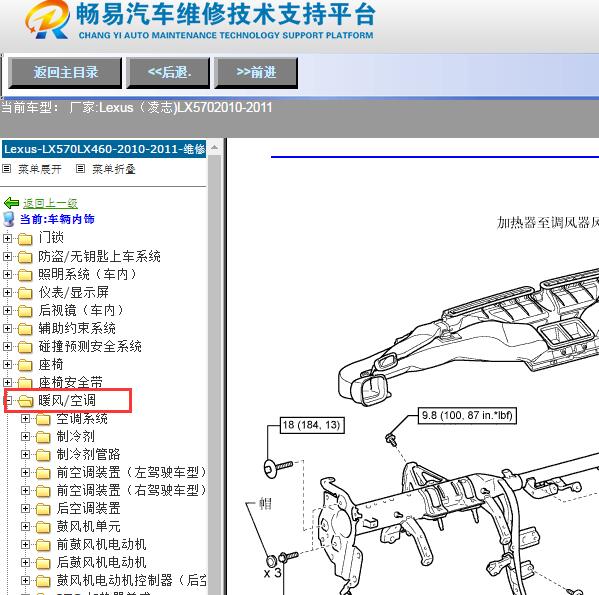Click the 制冷剂管路 folder icon
This screenshot has height=595, width=599.
[43, 455]
